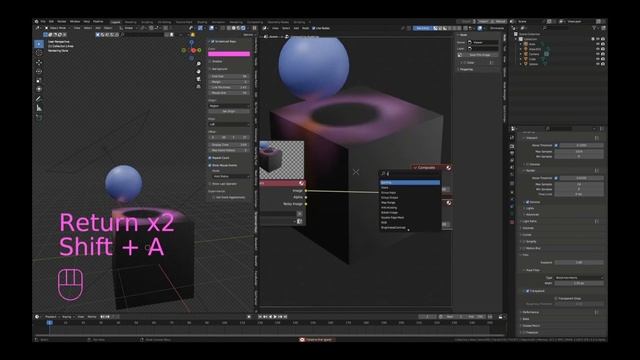Click the outliner filter funnel icon

click(x=595, y=28)
